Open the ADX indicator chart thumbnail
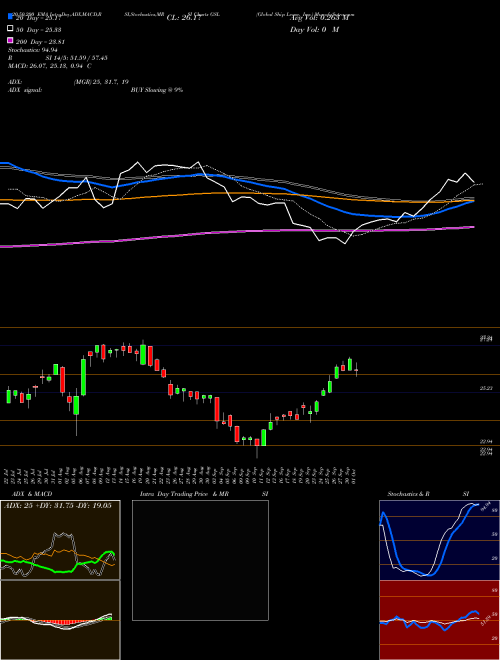 pos(60,540)
